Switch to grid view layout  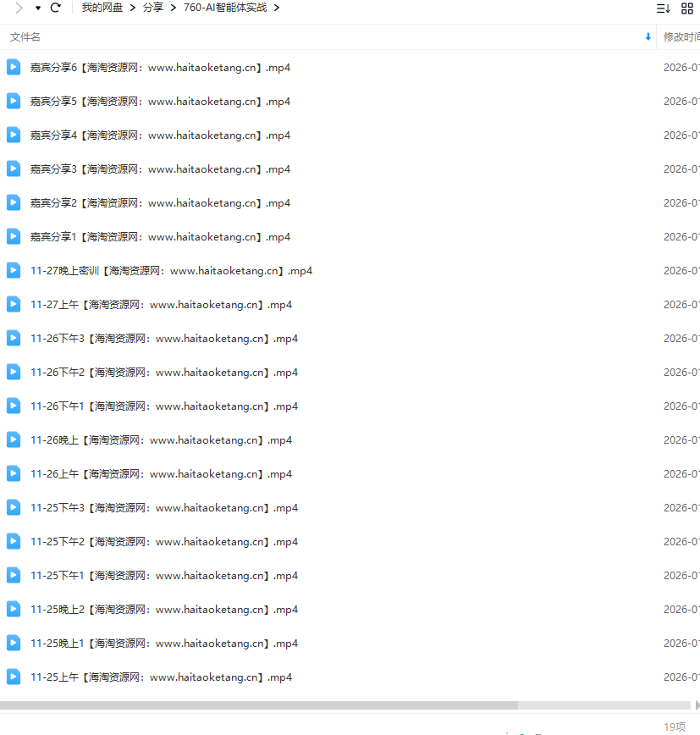(687, 8)
